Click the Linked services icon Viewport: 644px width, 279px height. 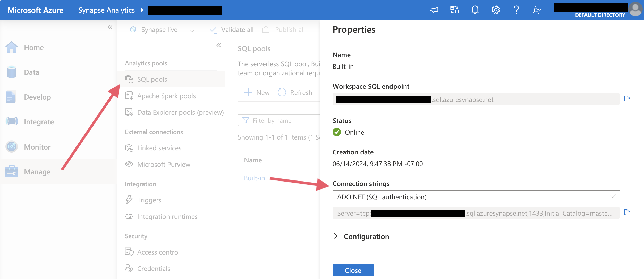click(x=129, y=148)
